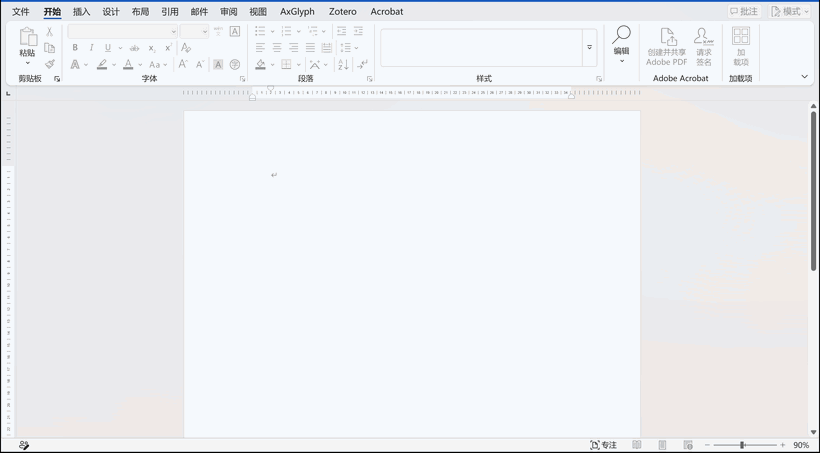Click the phonetic guide (wén) icon

coord(218,31)
